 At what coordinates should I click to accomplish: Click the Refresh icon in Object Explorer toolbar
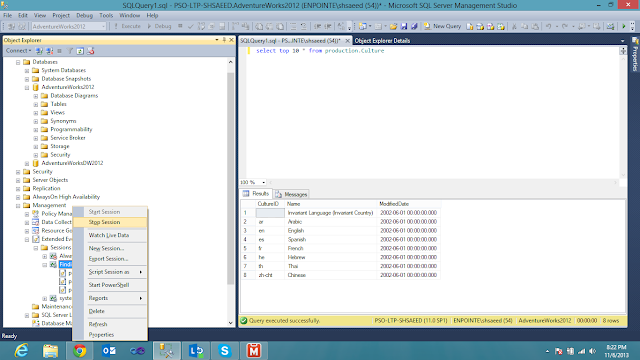80,51
